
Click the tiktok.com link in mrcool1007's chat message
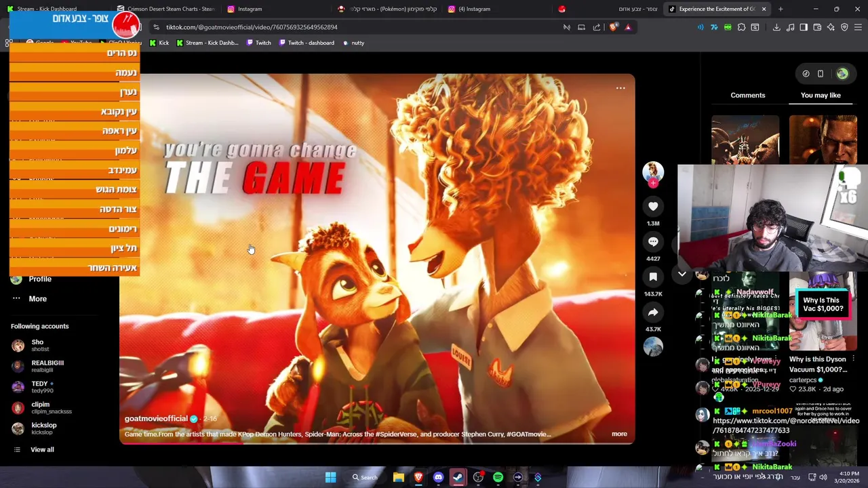click(786, 426)
